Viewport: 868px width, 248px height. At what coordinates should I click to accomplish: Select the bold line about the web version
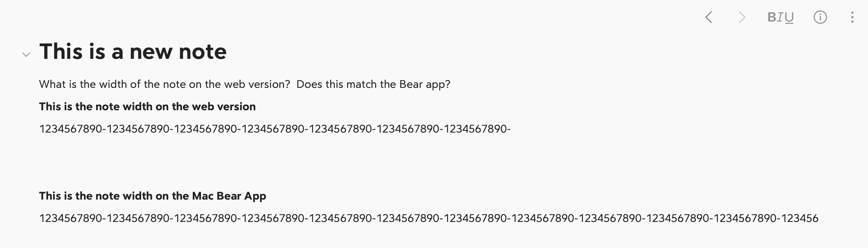pos(147,106)
